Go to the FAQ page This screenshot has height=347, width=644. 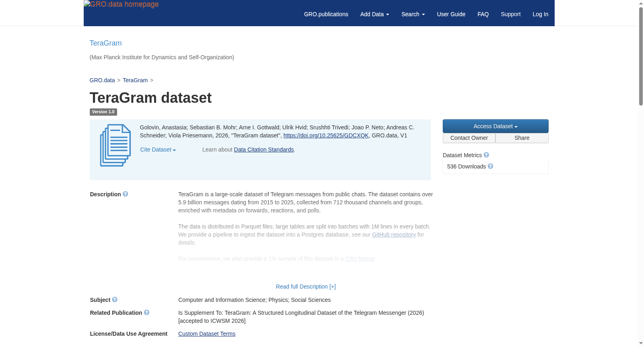[483, 14]
